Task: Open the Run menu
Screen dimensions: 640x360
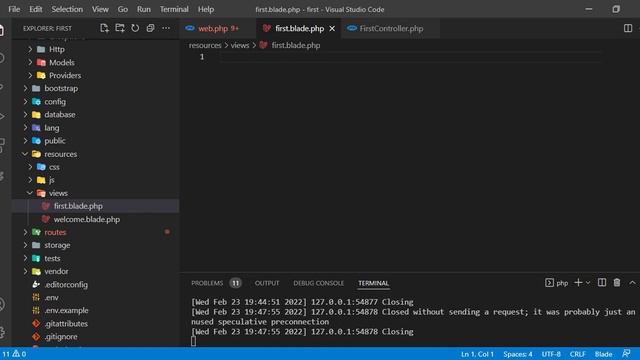Action: (144, 9)
